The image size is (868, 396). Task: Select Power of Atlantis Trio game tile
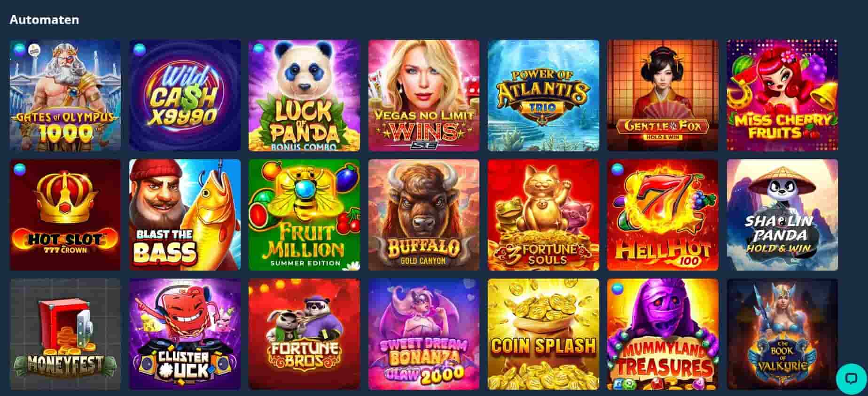(543, 95)
